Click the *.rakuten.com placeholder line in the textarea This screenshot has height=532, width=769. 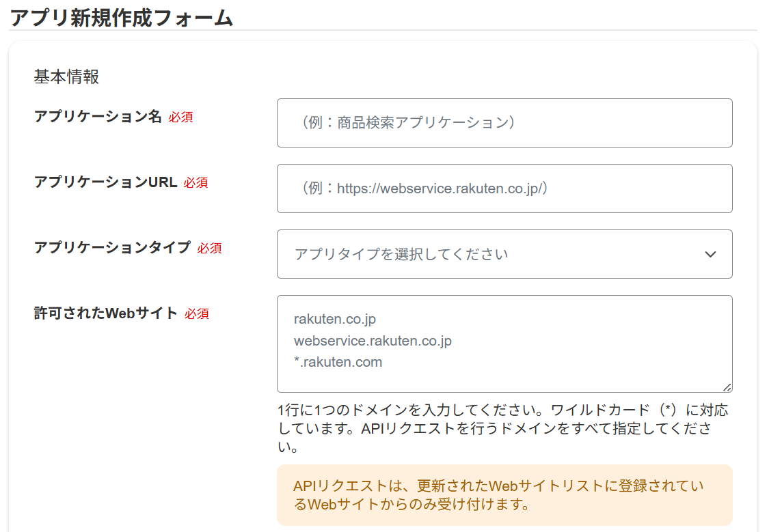coord(338,362)
